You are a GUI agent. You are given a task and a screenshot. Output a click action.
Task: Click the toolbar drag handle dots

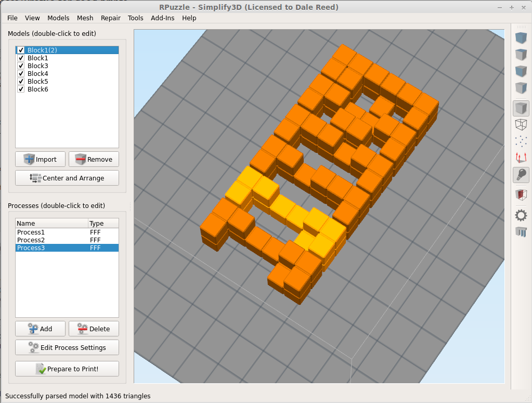(521, 27)
